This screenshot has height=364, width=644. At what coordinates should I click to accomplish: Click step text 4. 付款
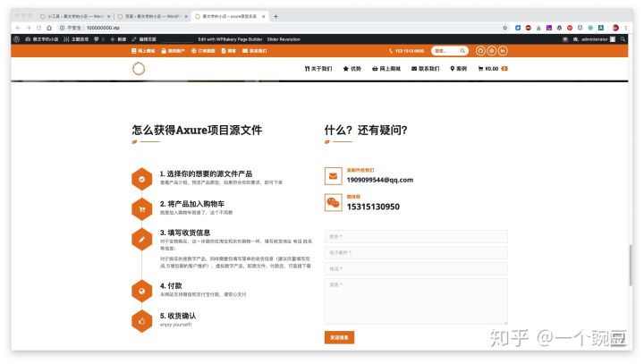coord(171,285)
